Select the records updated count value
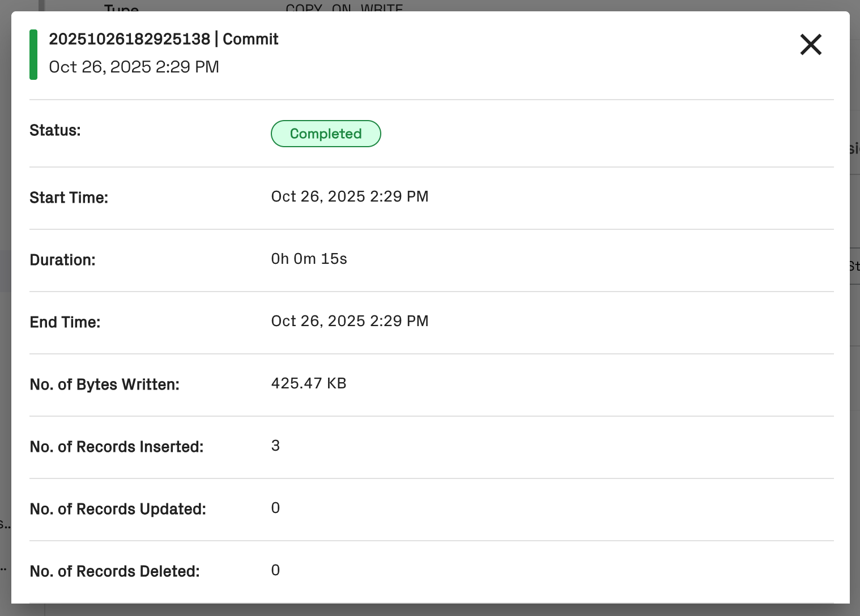 275,508
